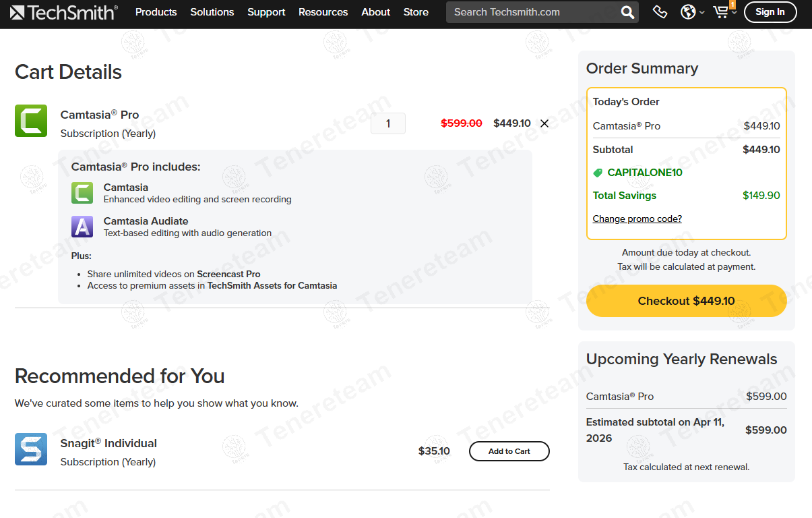Click the Snagit Individual product icon
Screen dimensions: 812x518
click(31, 449)
